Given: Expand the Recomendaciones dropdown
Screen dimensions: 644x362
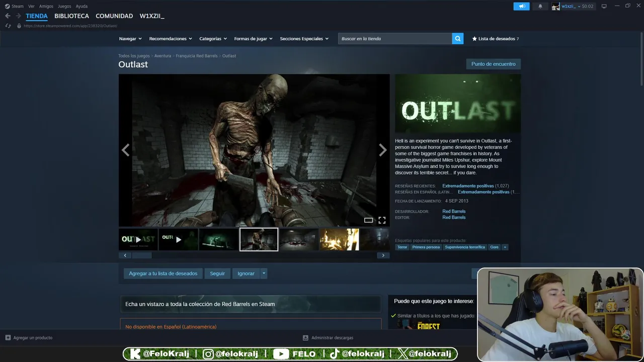Looking at the screenshot, I should (171, 39).
